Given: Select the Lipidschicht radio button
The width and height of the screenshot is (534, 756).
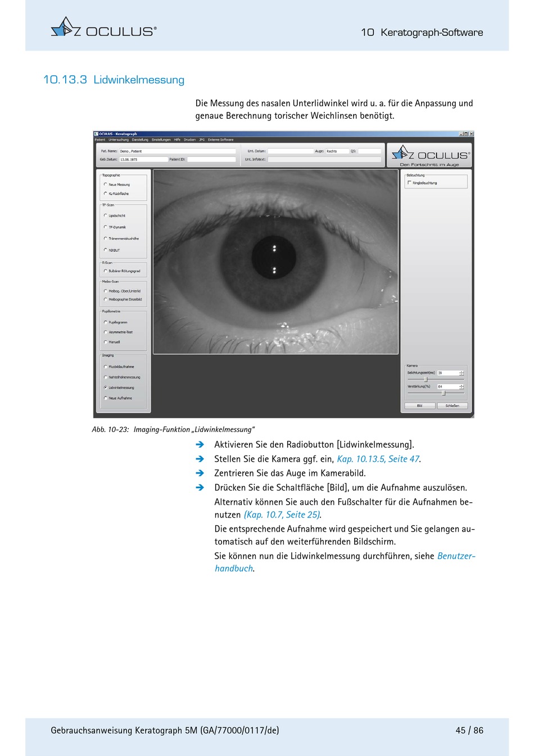Looking at the screenshot, I should click(x=105, y=215).
